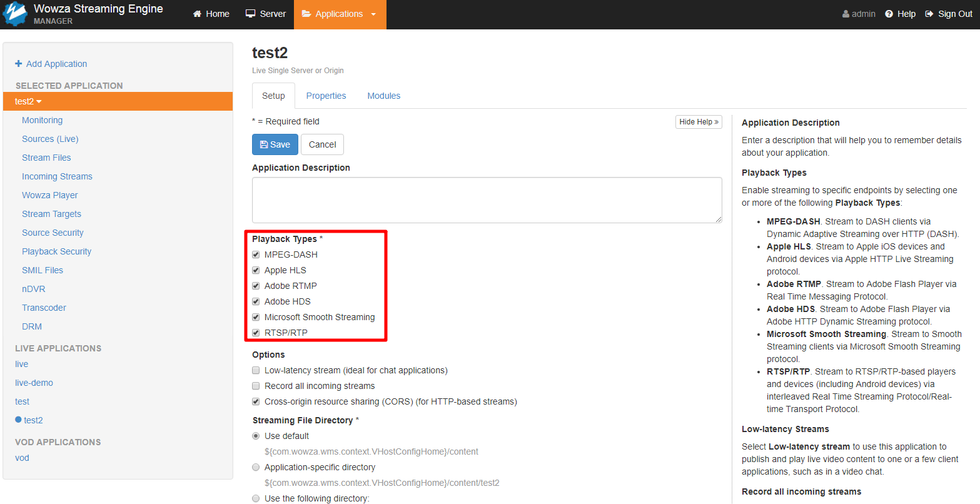Open DRM in the sidebar
The height and width of the screenshot is (504, 980).
click(x=32, y=326)
